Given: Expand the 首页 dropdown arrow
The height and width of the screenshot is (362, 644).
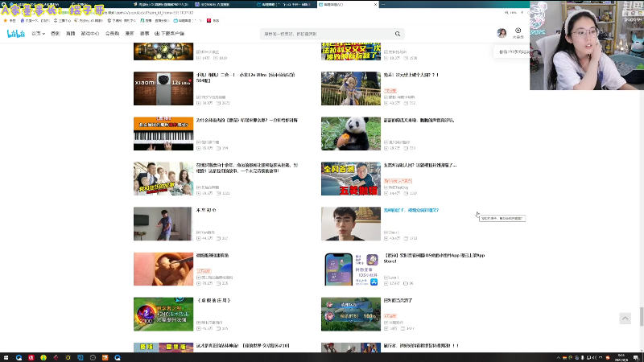Looking at the screenshot, I should click(x=43, y=34).
